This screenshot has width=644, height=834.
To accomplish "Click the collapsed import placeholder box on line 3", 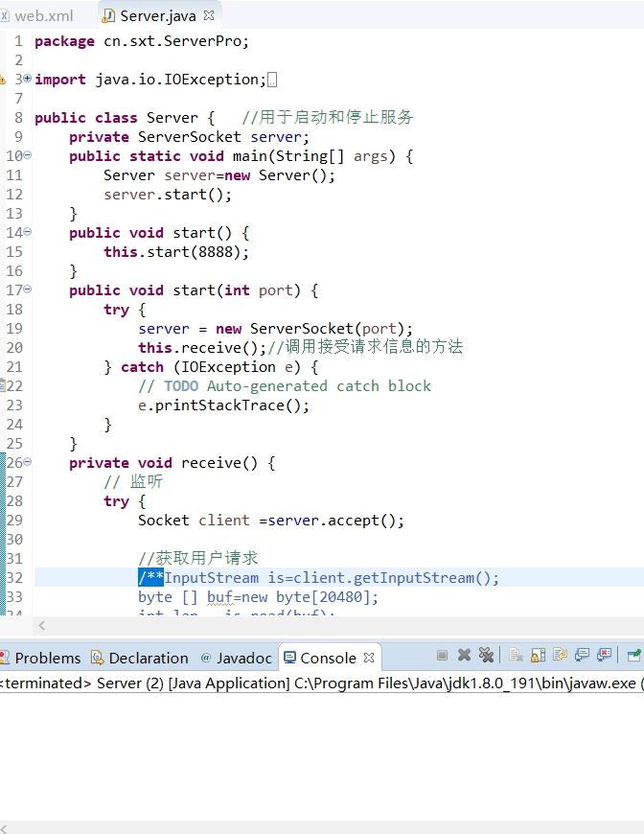I will (x=272, y=80).
